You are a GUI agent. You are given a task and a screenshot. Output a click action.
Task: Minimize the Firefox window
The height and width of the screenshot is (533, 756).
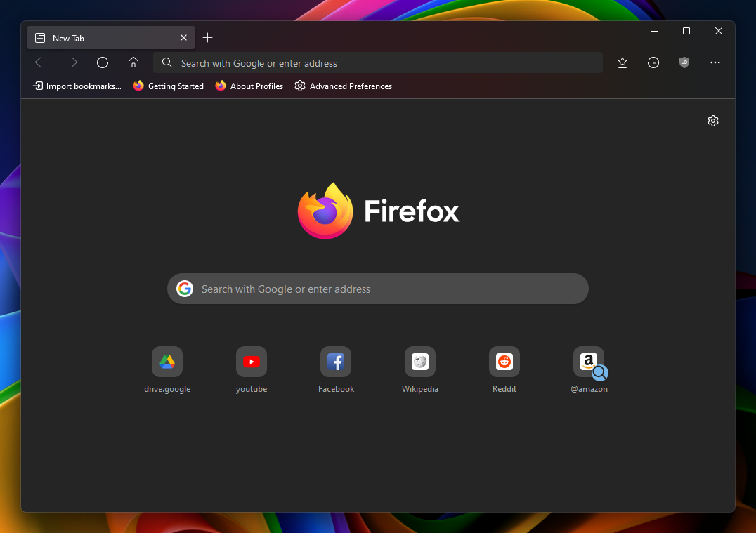655,31
